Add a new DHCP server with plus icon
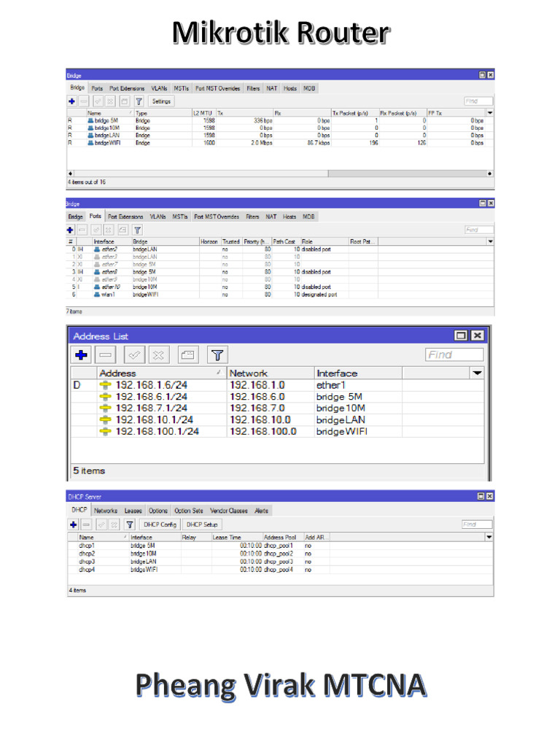 [x=73, y=525]
